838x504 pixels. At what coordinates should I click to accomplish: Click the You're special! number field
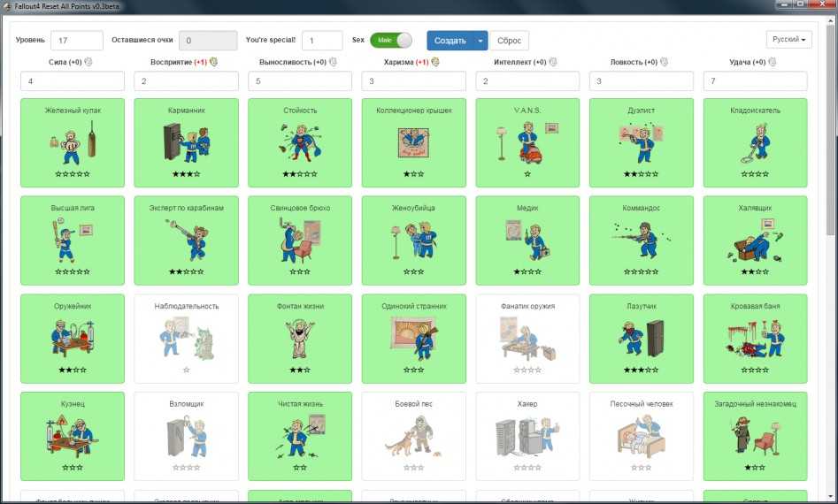pos(321,41)
